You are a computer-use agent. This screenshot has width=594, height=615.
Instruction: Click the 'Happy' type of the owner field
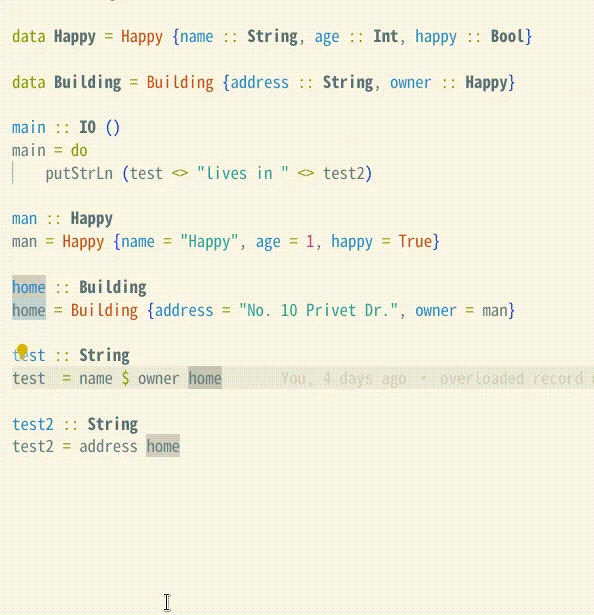pyautogui.click(x=486, y=82)
